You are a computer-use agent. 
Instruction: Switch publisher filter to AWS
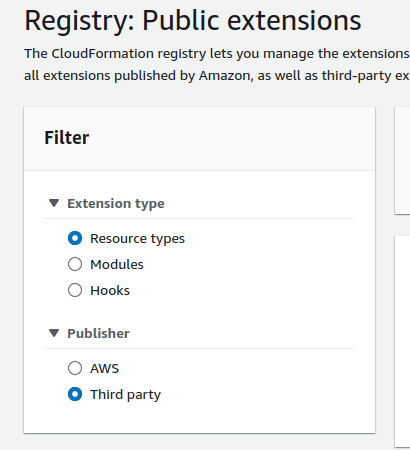pyautogui.click(x=75, y=368)
